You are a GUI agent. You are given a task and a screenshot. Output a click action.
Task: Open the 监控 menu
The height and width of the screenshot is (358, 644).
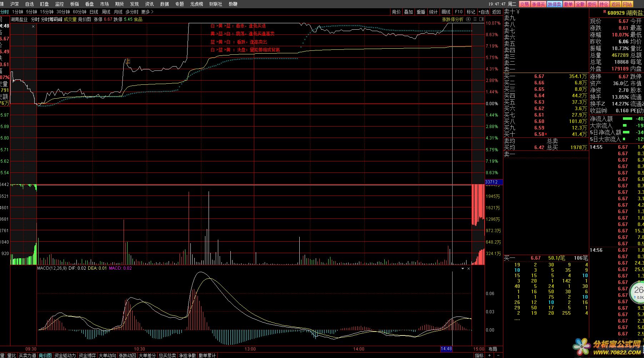click(60, 4)
